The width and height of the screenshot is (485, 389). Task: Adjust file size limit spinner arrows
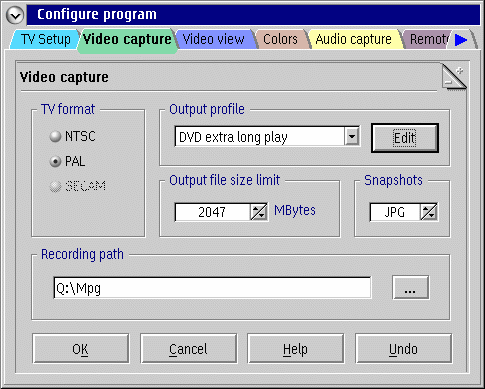point(259,212)
